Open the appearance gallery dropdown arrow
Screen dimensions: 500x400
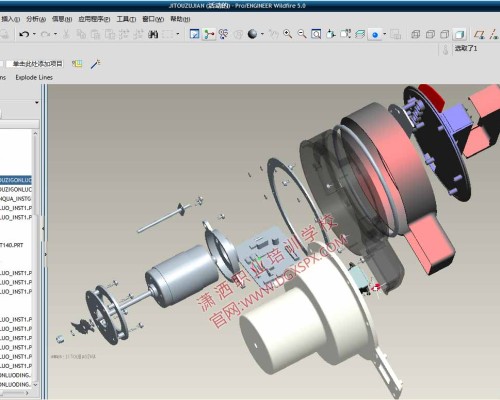pos(262,34)
